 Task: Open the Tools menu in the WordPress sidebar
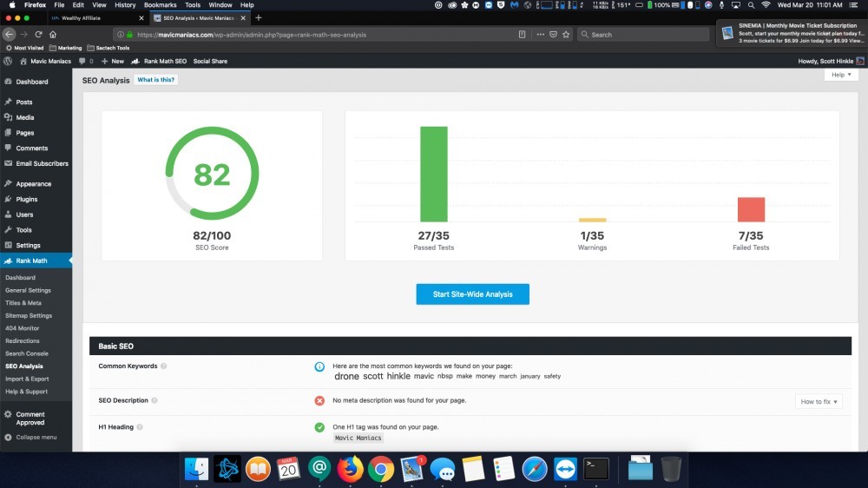pos(23,230)
